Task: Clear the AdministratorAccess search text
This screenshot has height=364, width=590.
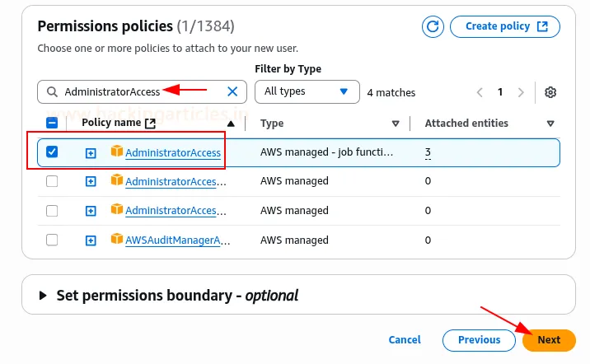Action: (x=232, y=92)
